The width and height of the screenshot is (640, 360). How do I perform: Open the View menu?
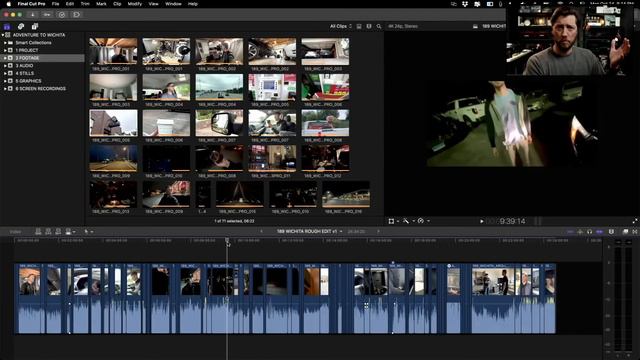click(x=153, y=4)
